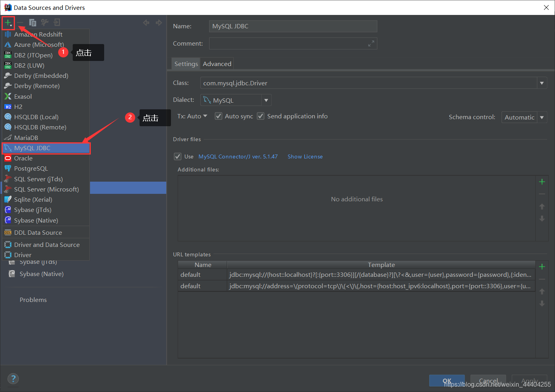Click the Back arrow navigation icon
555x392 pixels.
tap(146, 23)
